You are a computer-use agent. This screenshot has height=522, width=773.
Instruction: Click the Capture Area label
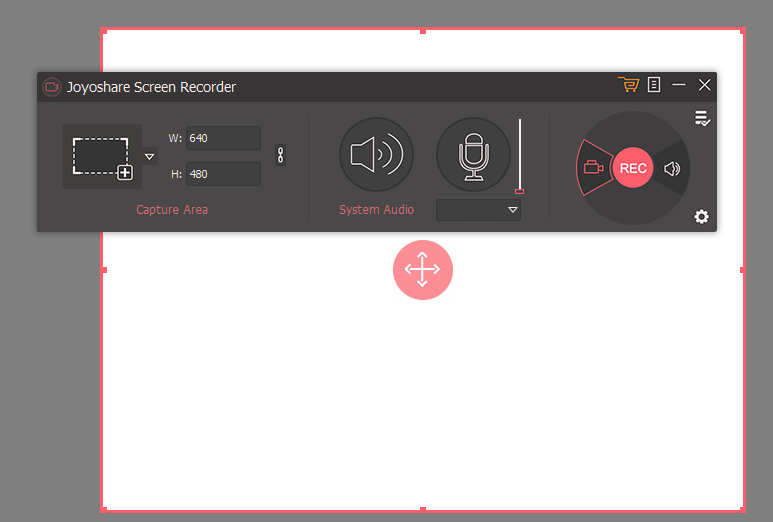point(172,209)
